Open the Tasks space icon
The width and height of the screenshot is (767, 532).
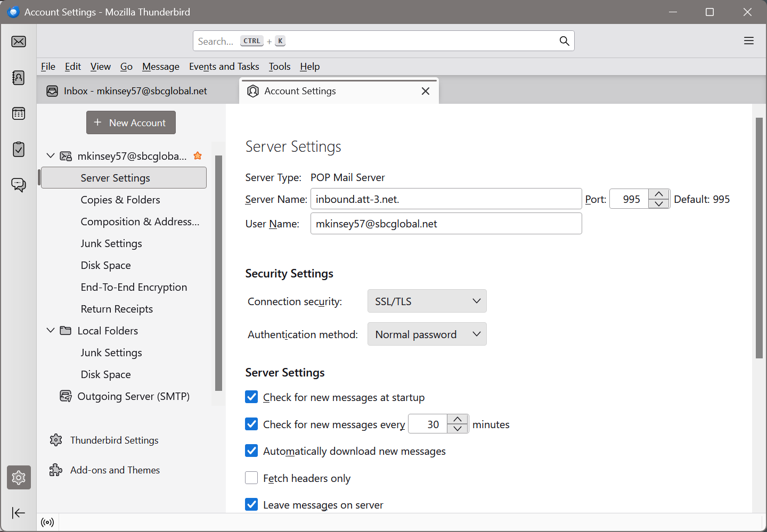[19, 150]
